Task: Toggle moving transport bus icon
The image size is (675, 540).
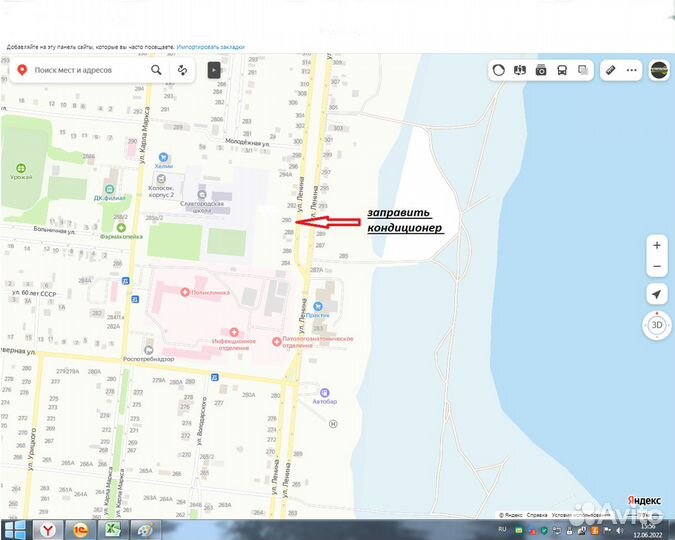Action: pyautogui.click(x=562, y=70)
